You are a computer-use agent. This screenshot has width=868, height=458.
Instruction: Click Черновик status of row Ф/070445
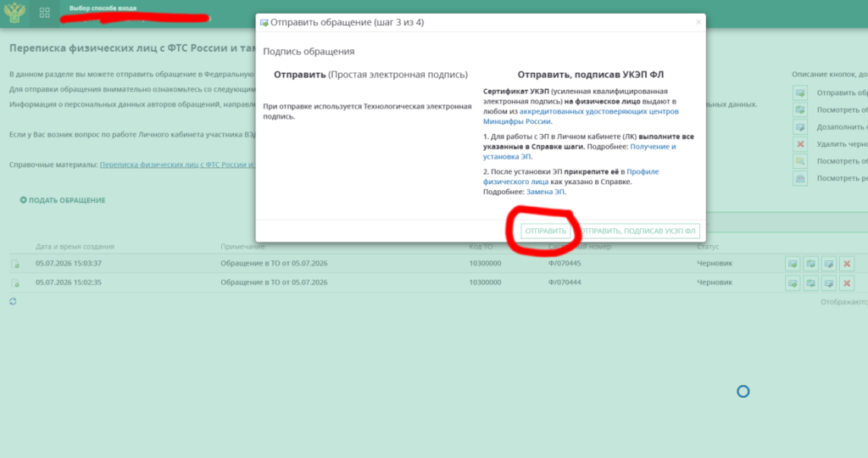(715, 263)
